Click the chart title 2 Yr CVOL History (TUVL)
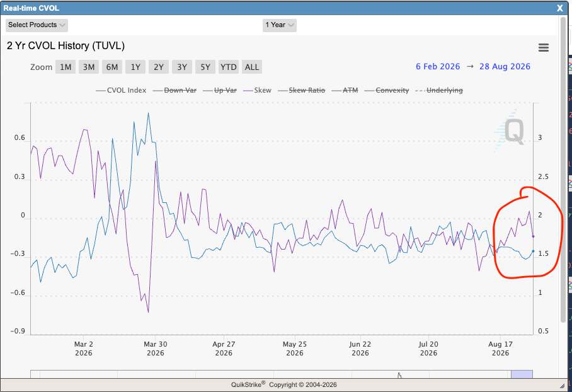572x392 pixels. (66, 45)
